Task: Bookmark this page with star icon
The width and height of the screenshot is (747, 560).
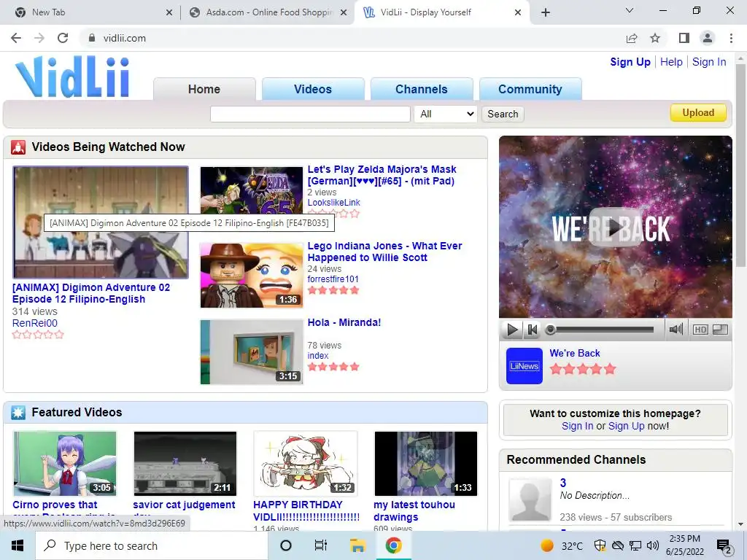Action: 655,38
